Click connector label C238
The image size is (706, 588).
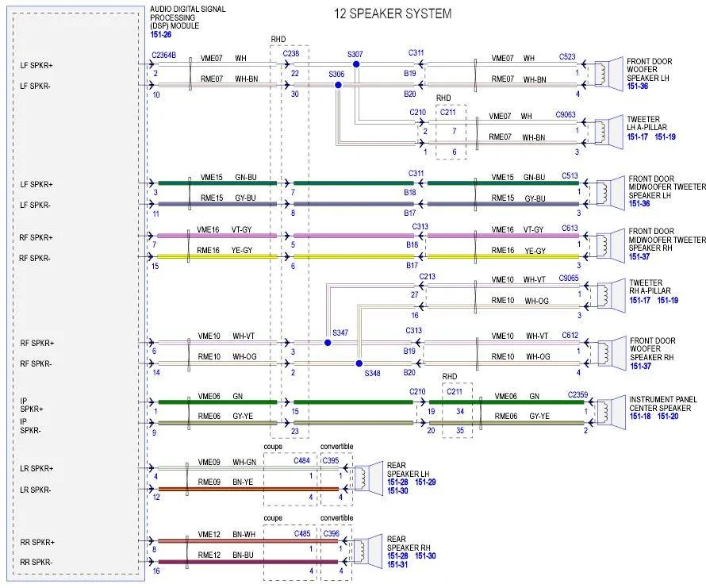291,54
